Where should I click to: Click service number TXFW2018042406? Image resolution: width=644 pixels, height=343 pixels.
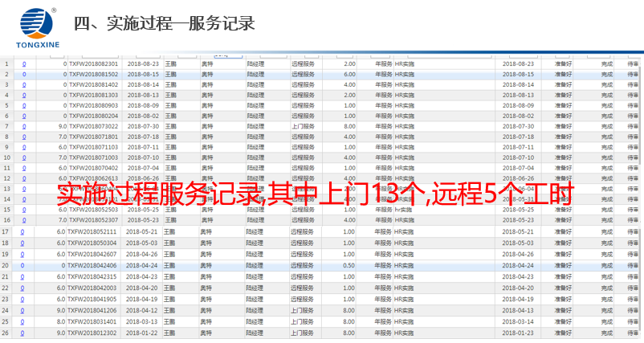(93, 265)
